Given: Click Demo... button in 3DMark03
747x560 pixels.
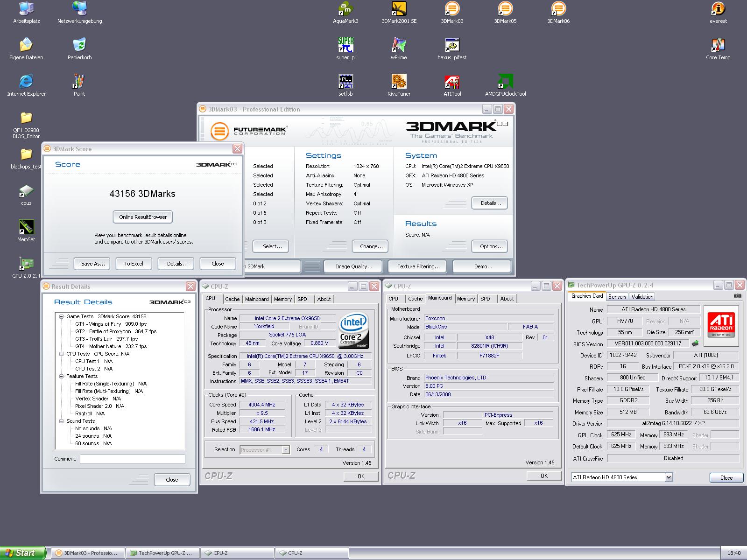Looking at the screenshot, I should [x=483, y=266].
